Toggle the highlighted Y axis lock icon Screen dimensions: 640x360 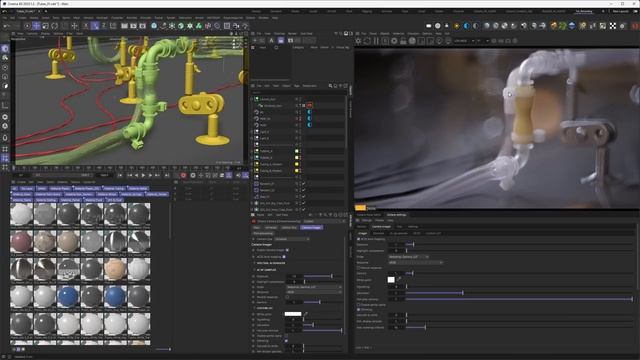(x=95, y=26)
